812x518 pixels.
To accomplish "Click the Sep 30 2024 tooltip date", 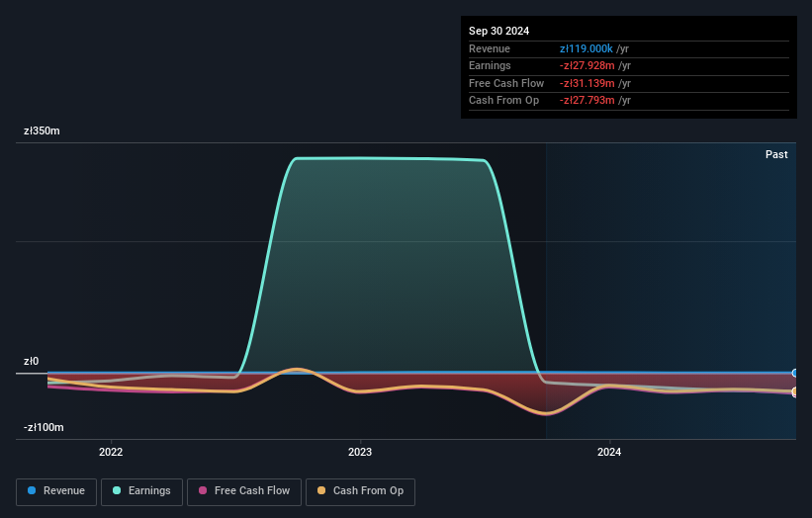I will pyautogui.click(x=498, y=31).
